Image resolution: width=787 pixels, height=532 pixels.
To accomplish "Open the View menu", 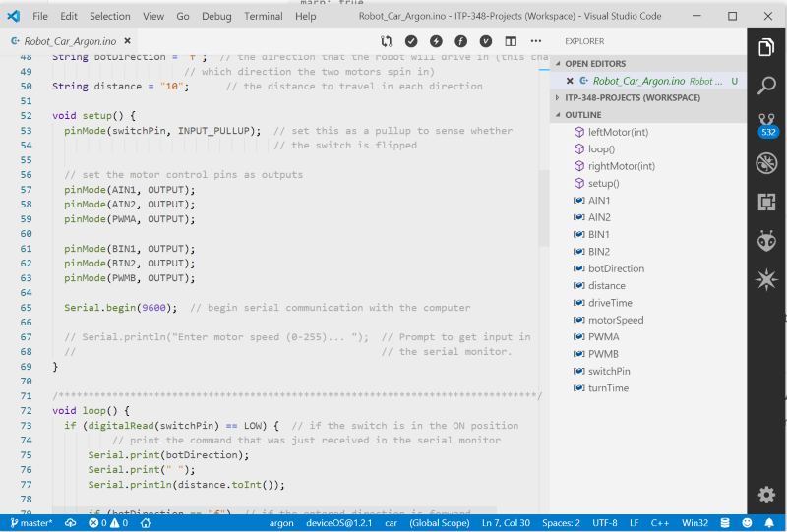I will coord(153,16).
